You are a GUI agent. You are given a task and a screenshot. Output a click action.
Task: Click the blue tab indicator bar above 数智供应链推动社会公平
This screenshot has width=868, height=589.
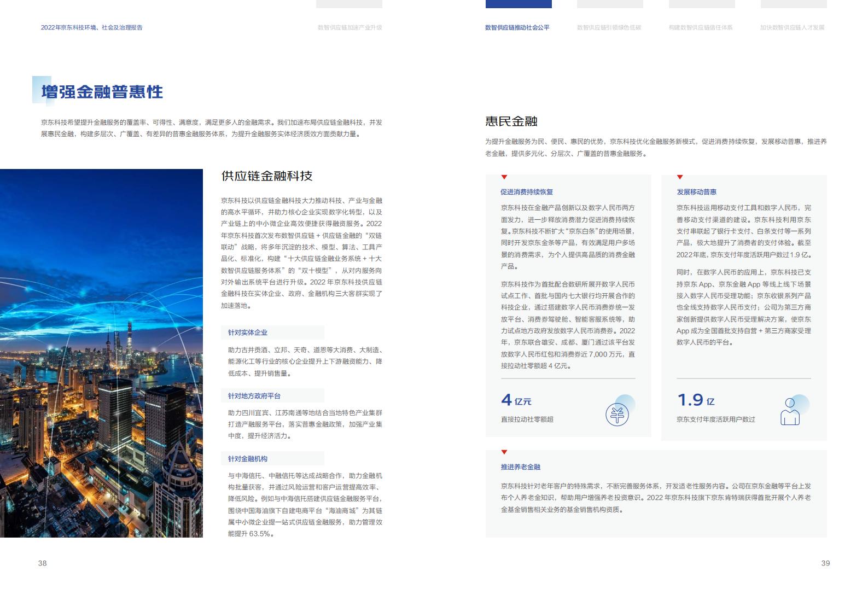tap(519, 4)
